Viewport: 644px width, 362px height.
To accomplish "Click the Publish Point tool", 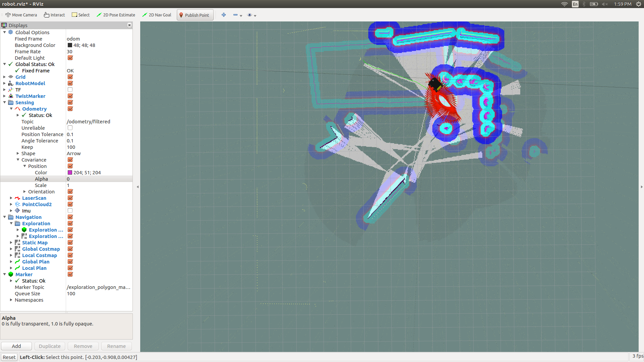I will pyautogui.click(x=195, y=15).
